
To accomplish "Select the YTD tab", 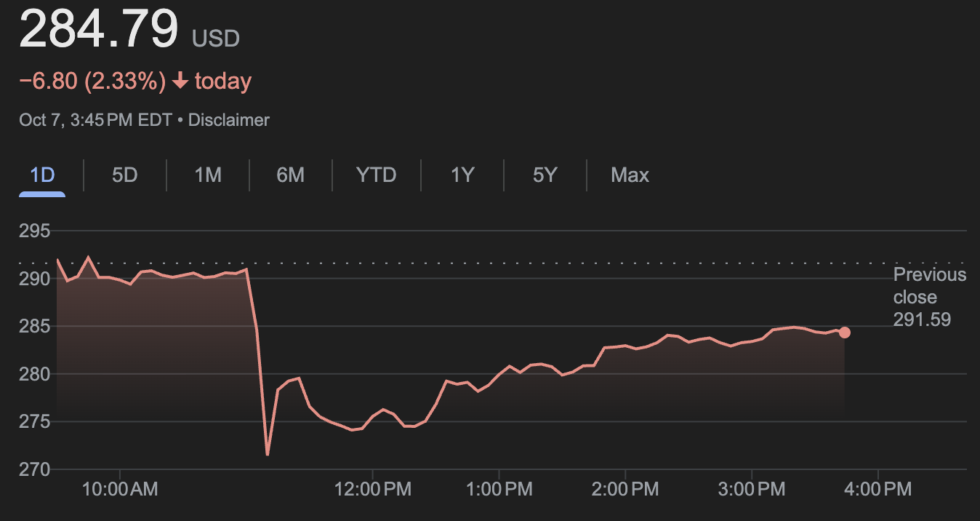I will click(x=376, y=175).
